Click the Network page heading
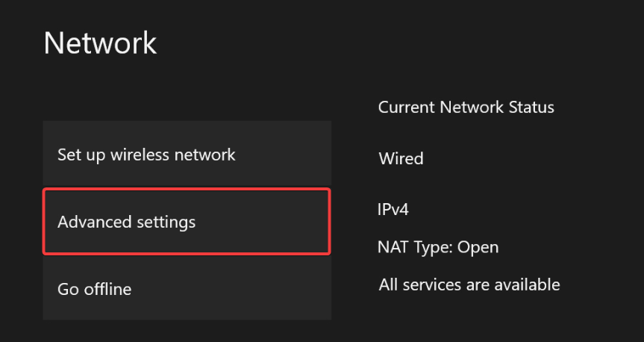Viewport: 644px width, 342px height. pyautogui.click(x=100, y=43)
